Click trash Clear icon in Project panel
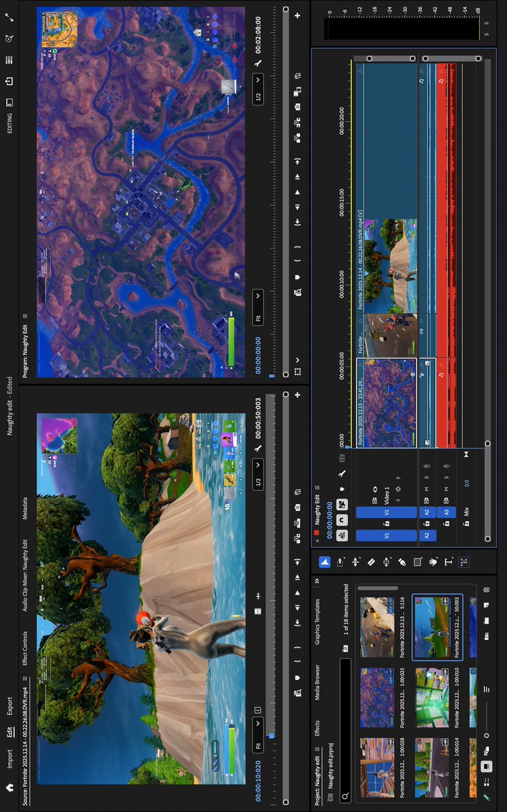This screenshot has width=507, height=812. pos(486,590)
